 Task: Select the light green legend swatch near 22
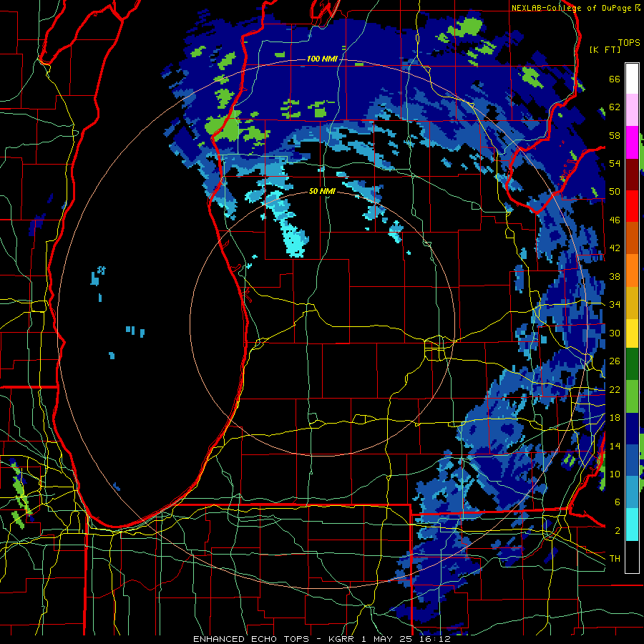point(632,396)
